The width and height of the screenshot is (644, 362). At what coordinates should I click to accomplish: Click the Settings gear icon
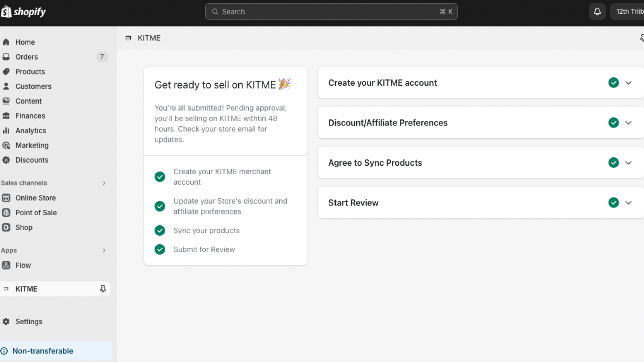click(6, 321)
